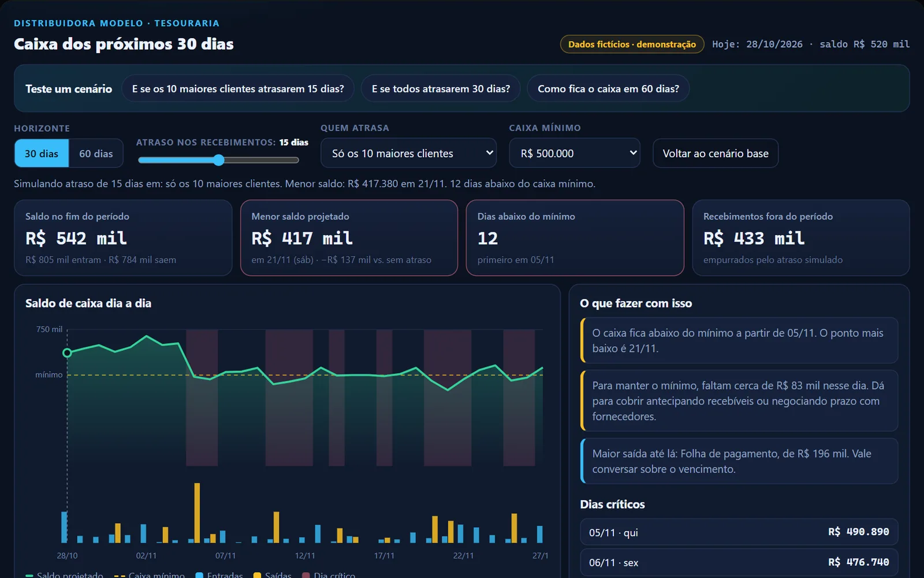Try the "E se todos atrasarem 30 dias?" scenario
Viewport: 924px width, 578px height.
[x=441, y=89]
